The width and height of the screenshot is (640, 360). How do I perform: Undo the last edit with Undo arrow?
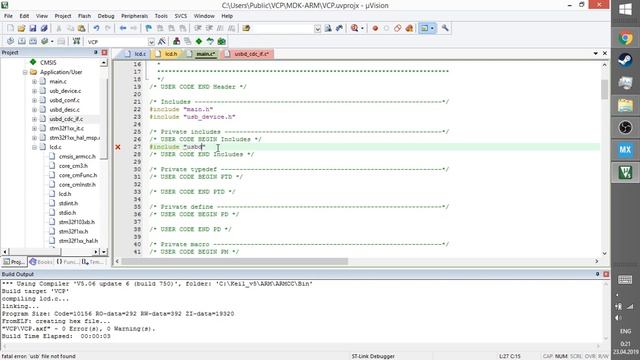click(x=96, y=28)
